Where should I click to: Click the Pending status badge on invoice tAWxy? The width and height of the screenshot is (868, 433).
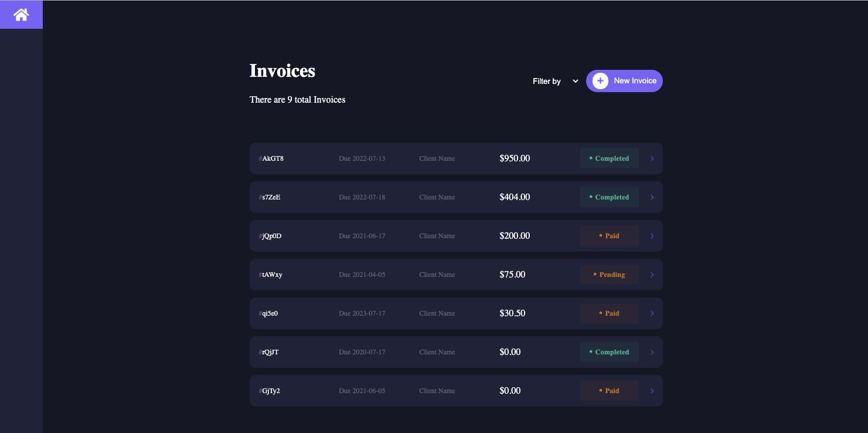point(609,274)
